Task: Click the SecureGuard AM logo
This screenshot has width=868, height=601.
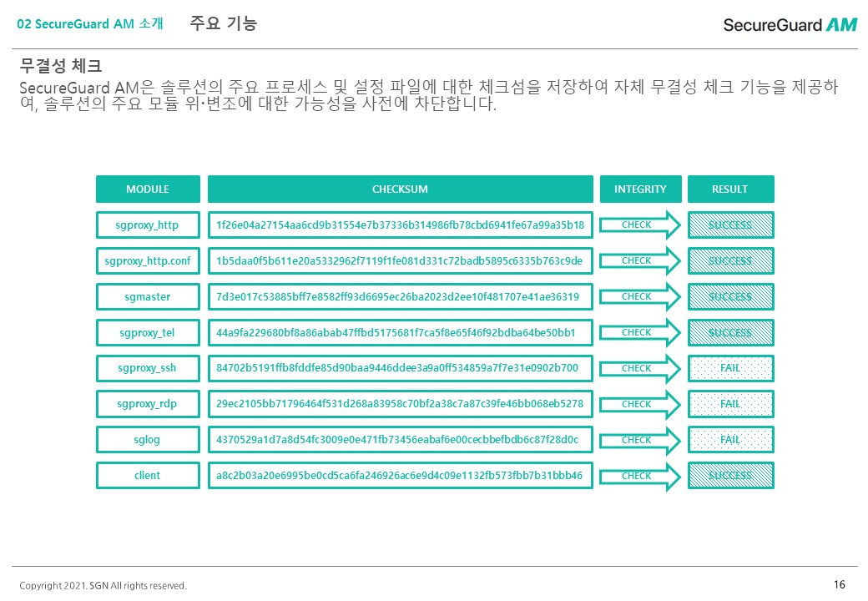Action: tap(790, 25)
